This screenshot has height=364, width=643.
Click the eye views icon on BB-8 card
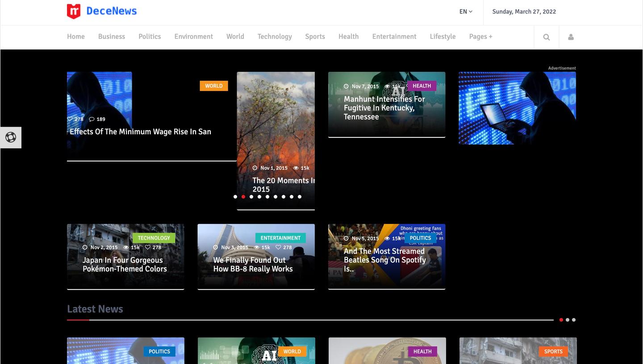click(256, 248)
